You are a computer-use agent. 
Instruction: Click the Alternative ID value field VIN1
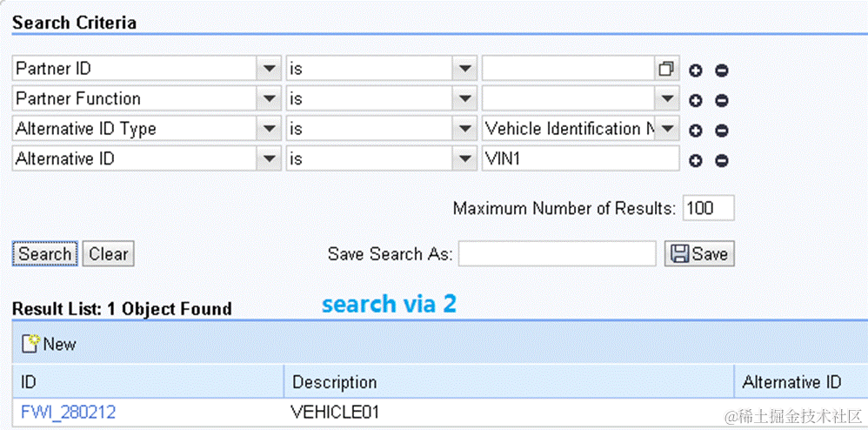coord(581,159)
